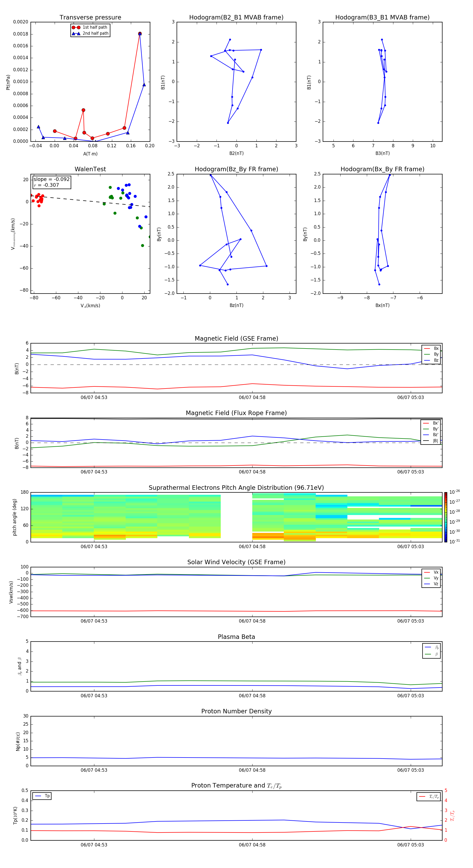Click the "Np(#/cc)" y-axis label
The width and height of the screenshot is (473, 868).
tap(18, 741)
